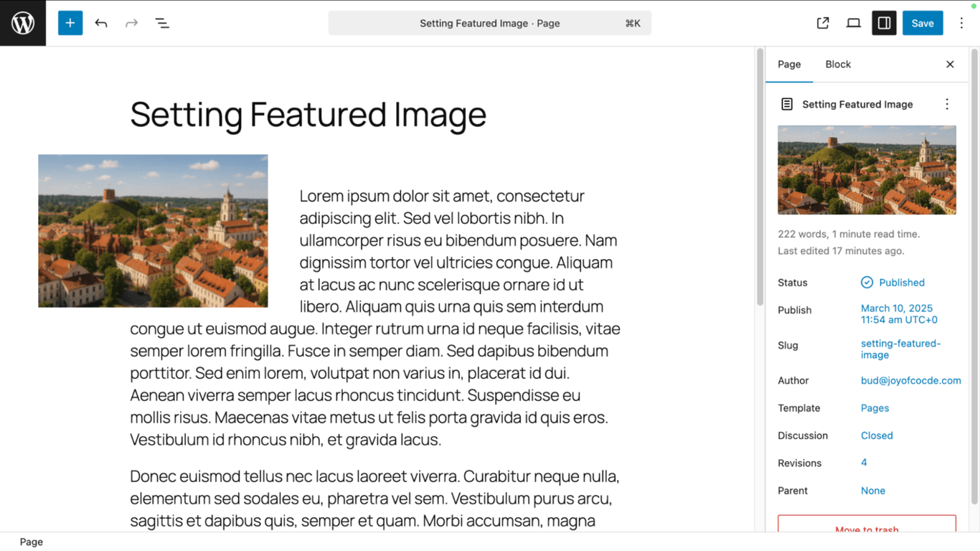Image resolution: width=980 pixels, height=551 pixels.
Task: Open the setting-featured-image slug setting
Action: [x=900, y=349]
